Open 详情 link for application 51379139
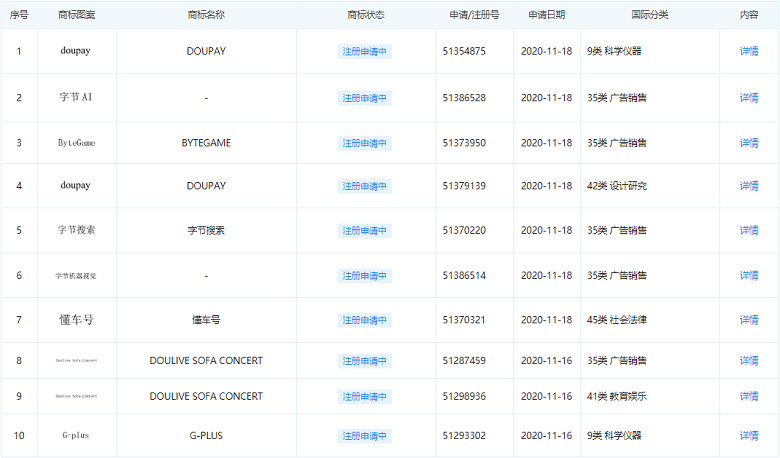780x458 pixels. click(x=749, y=186)
